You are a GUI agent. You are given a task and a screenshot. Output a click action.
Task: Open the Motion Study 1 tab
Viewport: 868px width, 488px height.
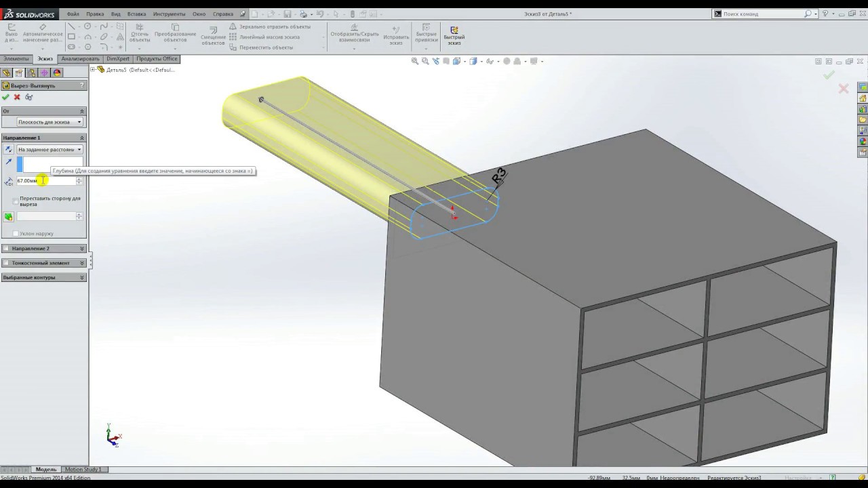[83, 469]
